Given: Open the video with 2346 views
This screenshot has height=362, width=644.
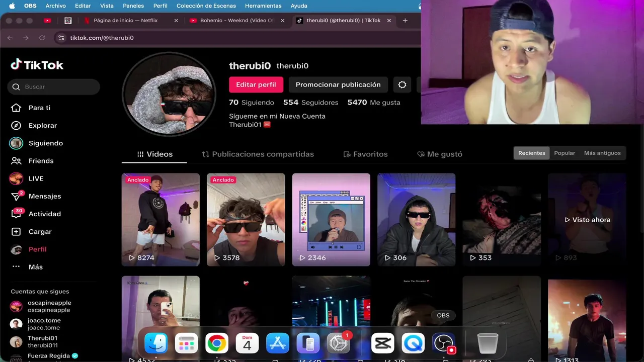Looking at the screenshot, I should pos(331,220).
